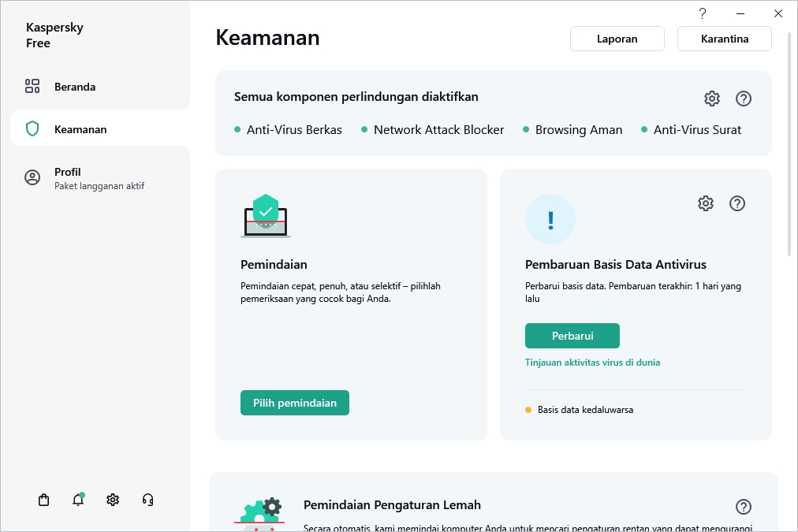
Task: Open notifications with the bell icon
Action: [78, 499]
